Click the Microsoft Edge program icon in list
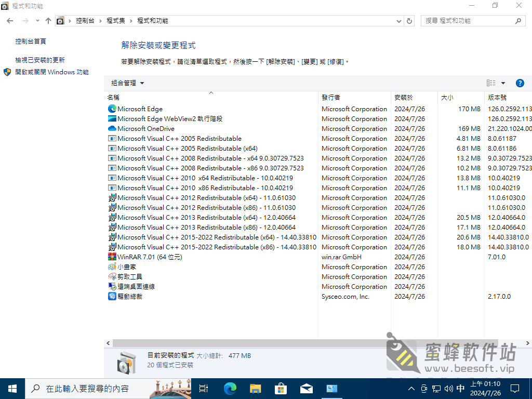532x399 pixels. pyautogui.click(x=112, y=109)
